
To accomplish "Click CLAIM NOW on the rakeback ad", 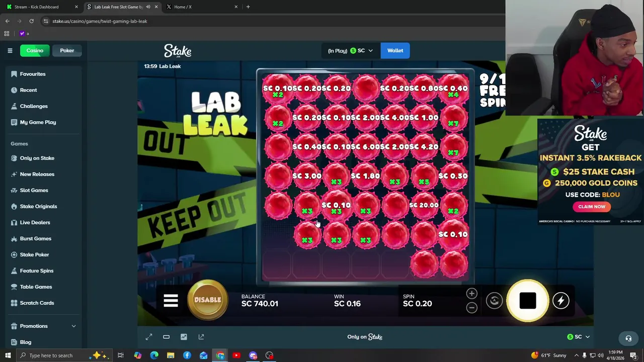I will (x=592, y=207).
